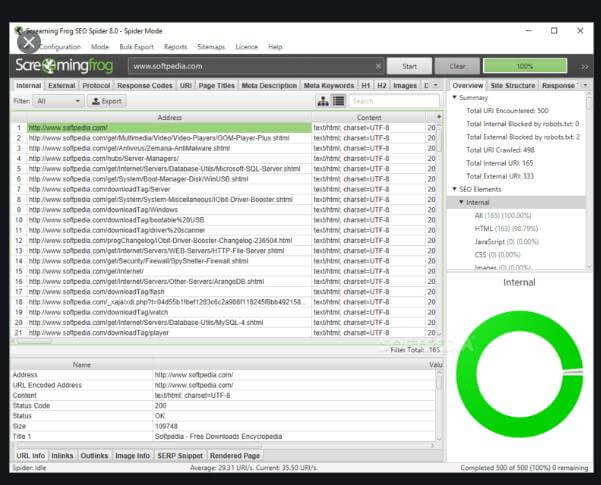Select the Response Codes tab

pyautogui.click(x=145, y=85)
